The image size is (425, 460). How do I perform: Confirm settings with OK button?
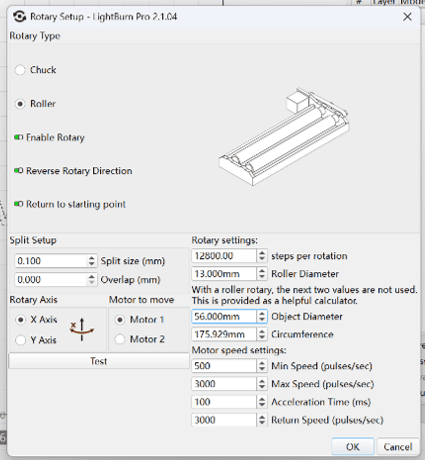coord(353,447)
